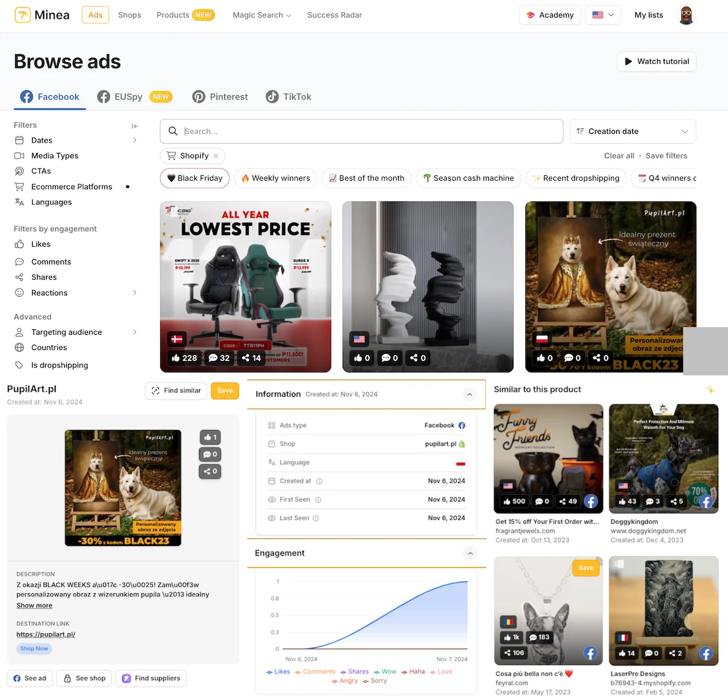728x700 pixels.
Task: Open the Products nav item
Action: (186, 15)
